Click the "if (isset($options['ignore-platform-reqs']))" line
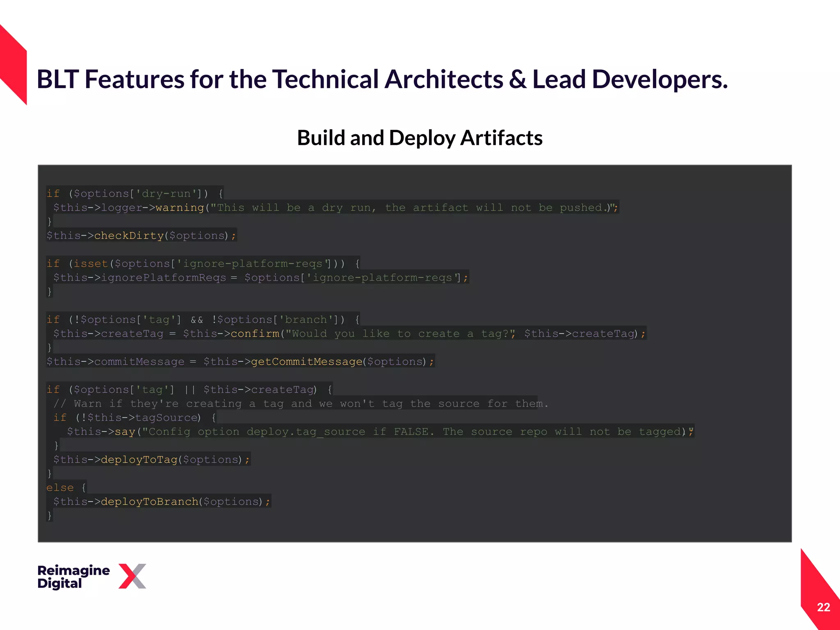 tap(203, 263)
